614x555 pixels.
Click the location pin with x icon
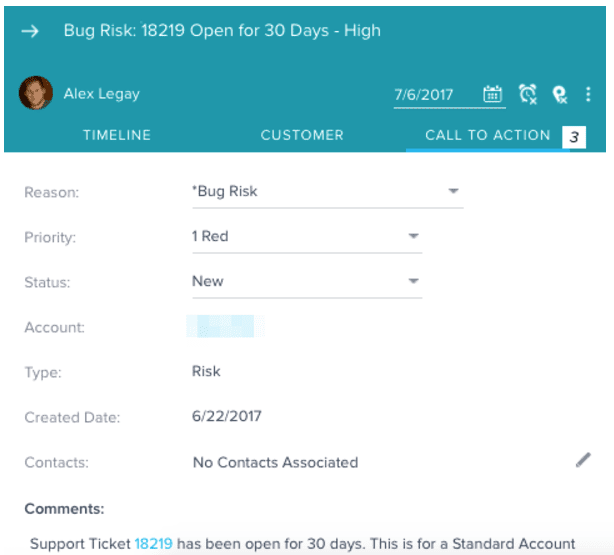[x=560, y=94]
